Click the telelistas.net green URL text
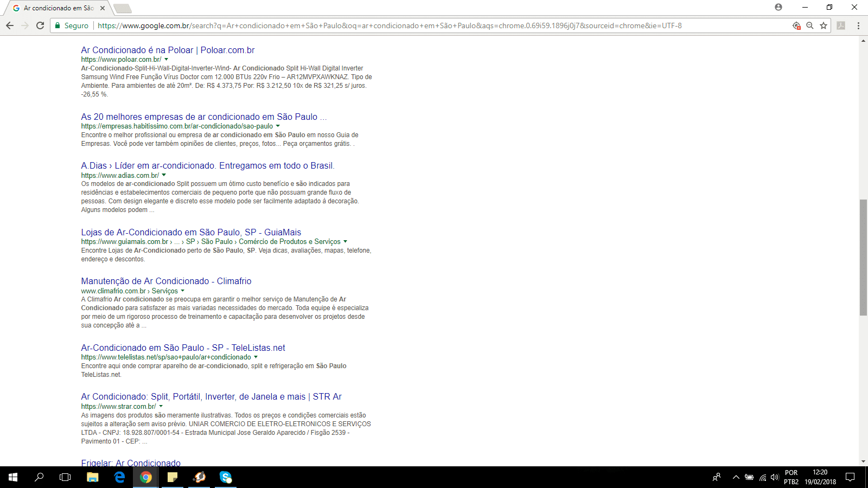This screenshot has height=488, width=868. pos(166,357)
